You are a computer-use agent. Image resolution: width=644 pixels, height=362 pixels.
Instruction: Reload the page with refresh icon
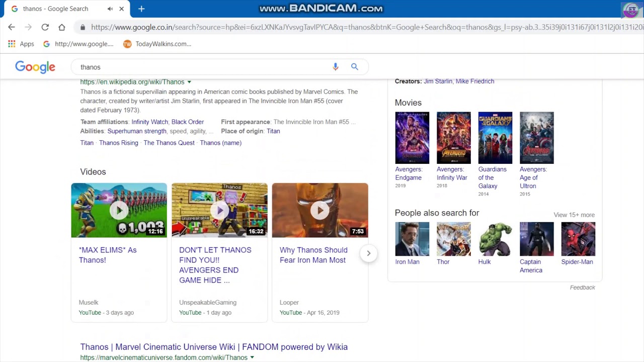(45, 27)
